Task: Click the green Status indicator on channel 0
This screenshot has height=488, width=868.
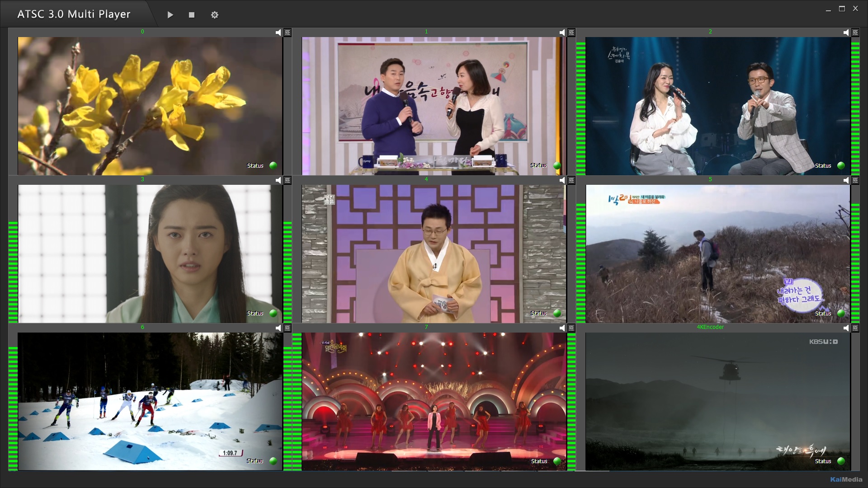Action: coord(273,165)
